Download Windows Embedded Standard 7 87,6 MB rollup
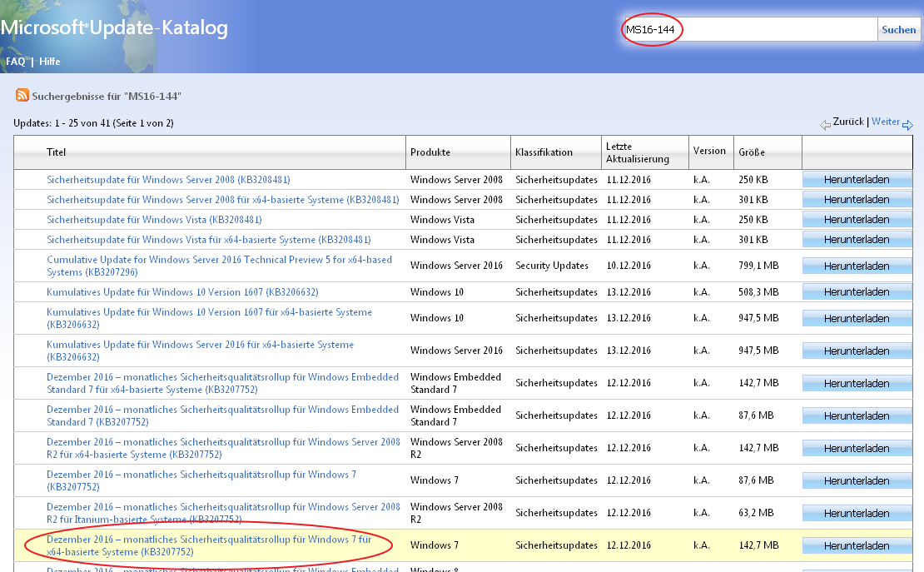Image resolution: width=924 pixels, height=572 pixels. 857,415
